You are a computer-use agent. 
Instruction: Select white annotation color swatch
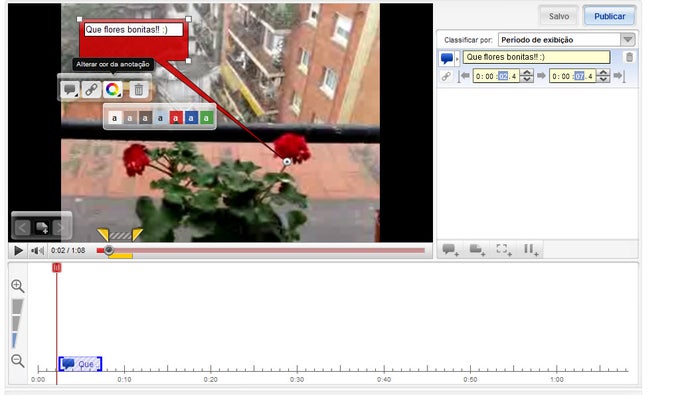pos(114,118)
